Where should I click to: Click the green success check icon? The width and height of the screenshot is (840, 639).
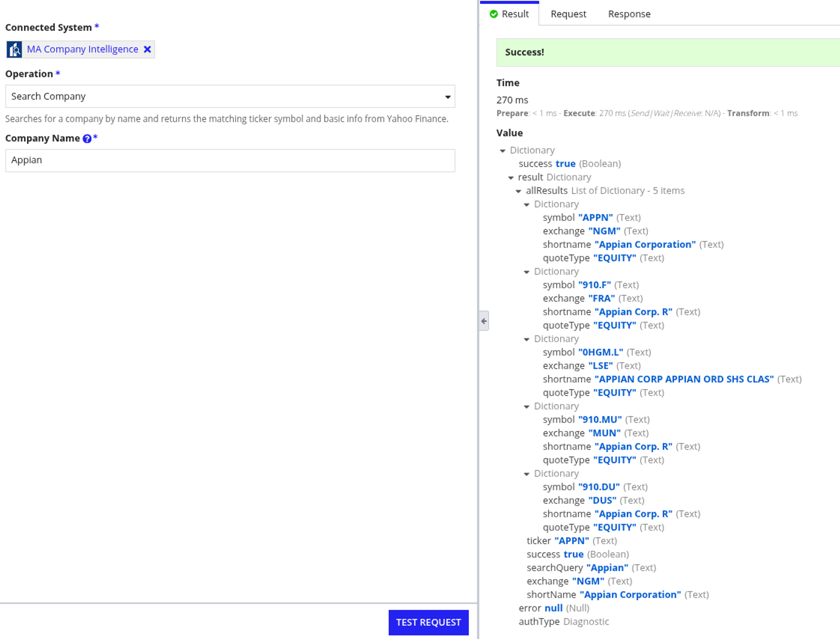493,14
